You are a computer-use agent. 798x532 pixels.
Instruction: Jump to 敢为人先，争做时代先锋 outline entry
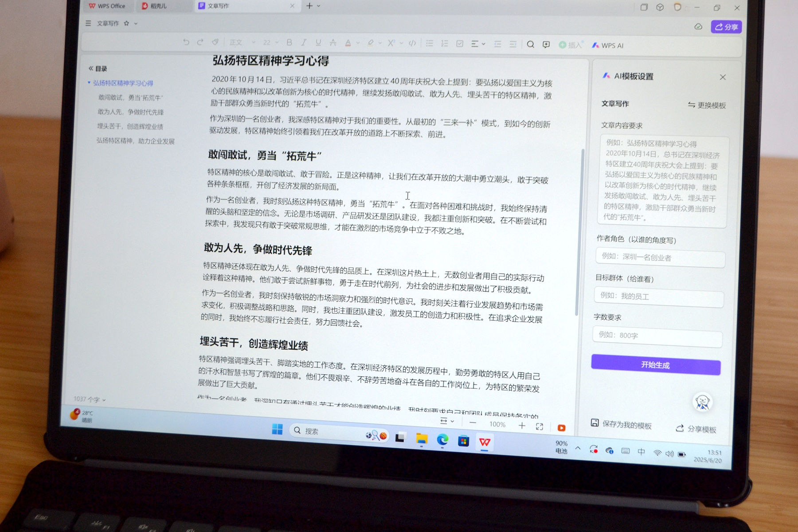pos(130,112)
